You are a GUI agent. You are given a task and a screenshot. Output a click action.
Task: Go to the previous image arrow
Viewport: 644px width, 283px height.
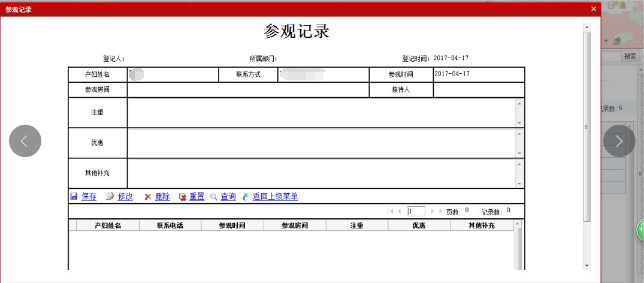25,141
